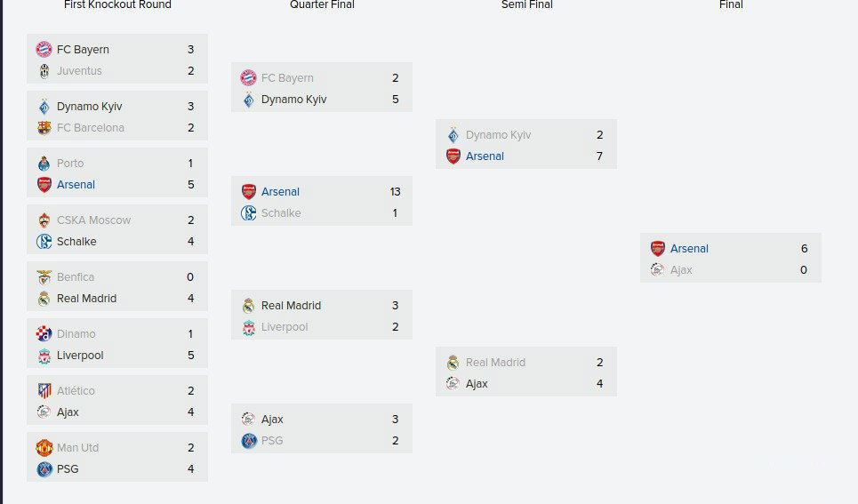Click the Schalke crest in Quarter Final
Screen dimensions: 858x504
pos(248,212)
